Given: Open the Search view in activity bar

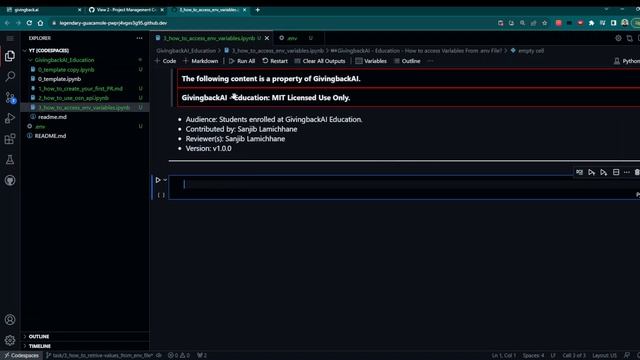Looking at the screenshot, I should [10, 76].
